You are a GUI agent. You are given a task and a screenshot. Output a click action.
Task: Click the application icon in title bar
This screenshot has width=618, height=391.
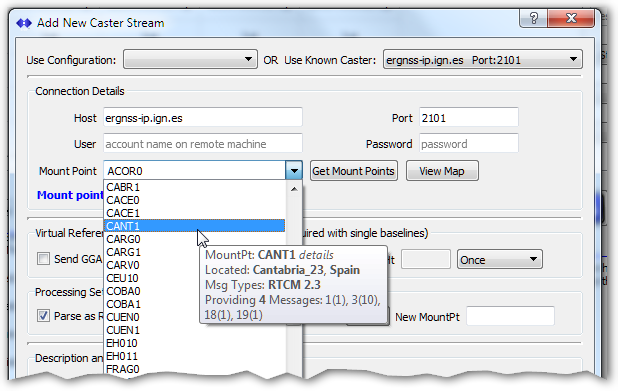click(24, 23)
